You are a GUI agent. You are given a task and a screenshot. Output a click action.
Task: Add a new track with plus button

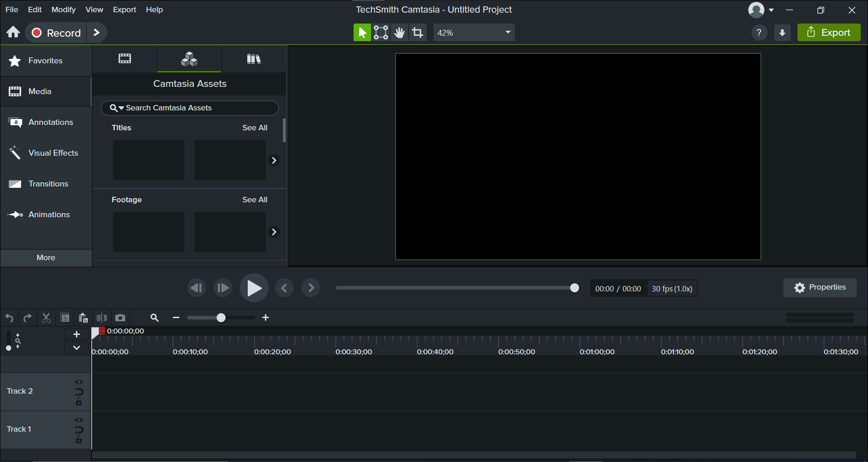tap(76, 334)
